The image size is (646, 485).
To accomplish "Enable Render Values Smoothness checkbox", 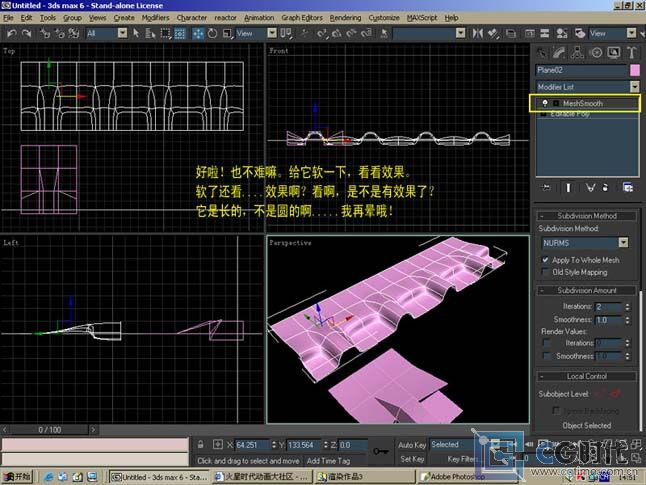I will [x=547, y=356].
